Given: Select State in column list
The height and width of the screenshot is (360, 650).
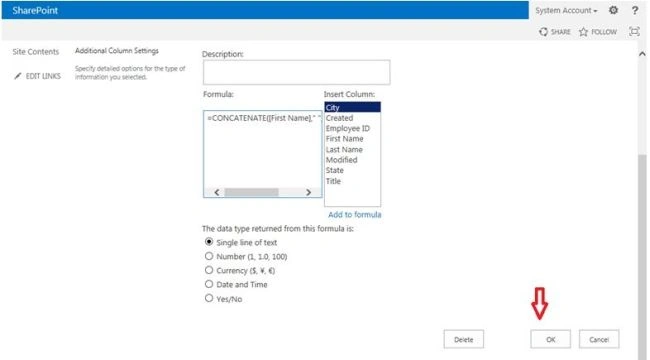Looking at the screenshot, I should click(352, 170).
